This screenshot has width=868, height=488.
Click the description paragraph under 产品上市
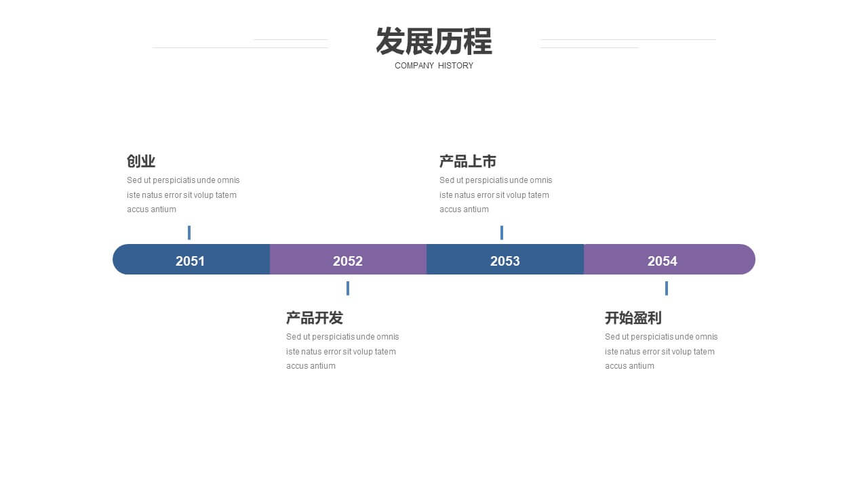tap(496, 195)
